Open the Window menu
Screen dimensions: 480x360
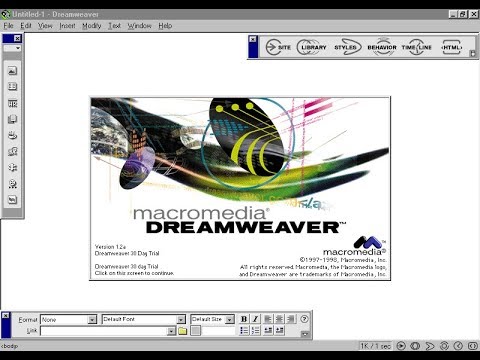pyautogui.click(x=140, y=26)
